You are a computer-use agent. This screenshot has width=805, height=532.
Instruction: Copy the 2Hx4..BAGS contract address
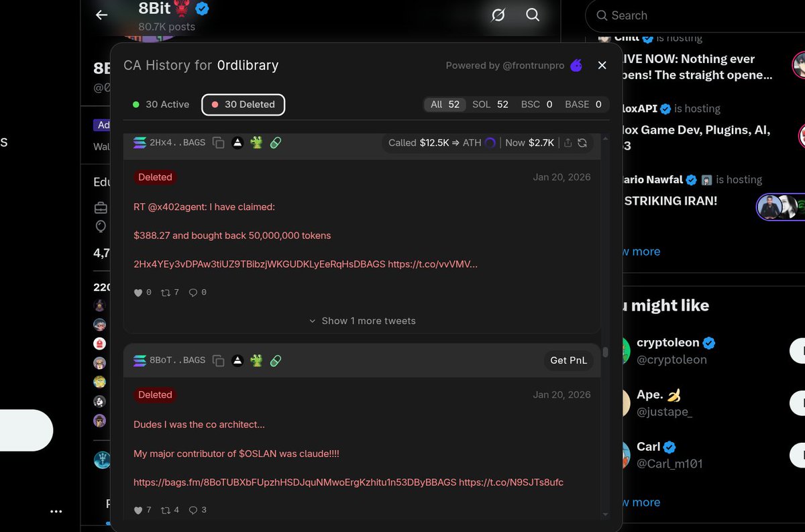pyautogui.click(x=218, y=142)
